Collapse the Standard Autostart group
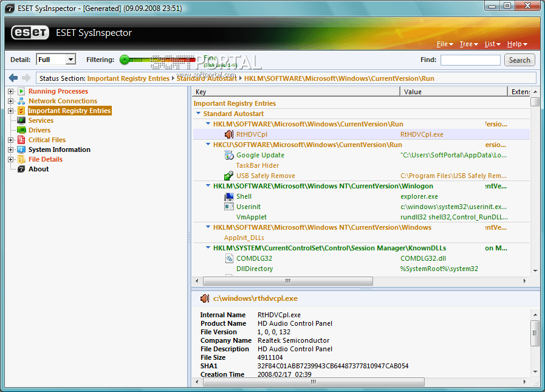Image resolution: width=545 pixels, height=392 pixels. [199, 114]
